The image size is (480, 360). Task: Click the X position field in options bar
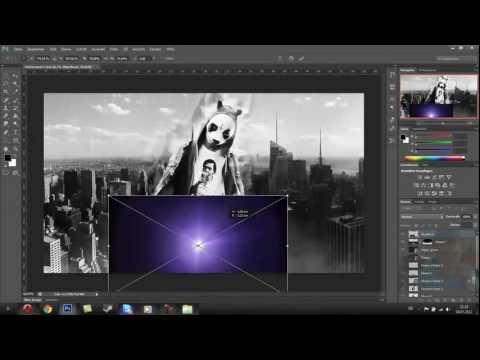click(43, 59)
